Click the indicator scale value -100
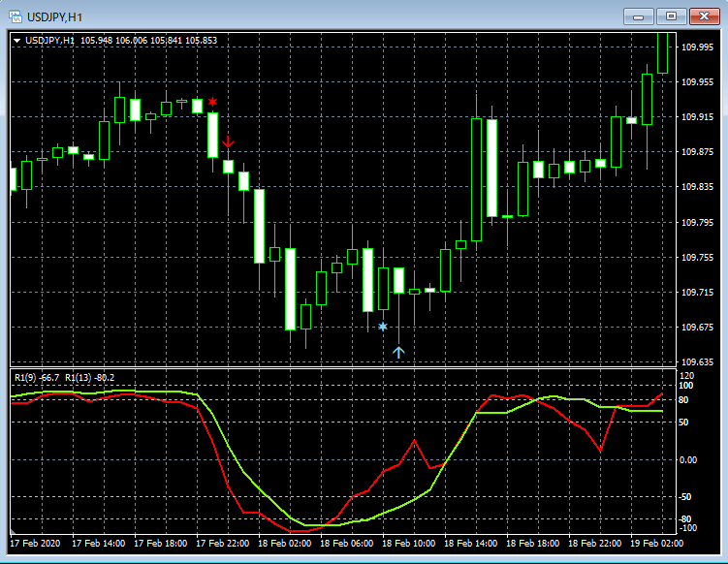Screen dimensions: 728x564 click(688, 528)
